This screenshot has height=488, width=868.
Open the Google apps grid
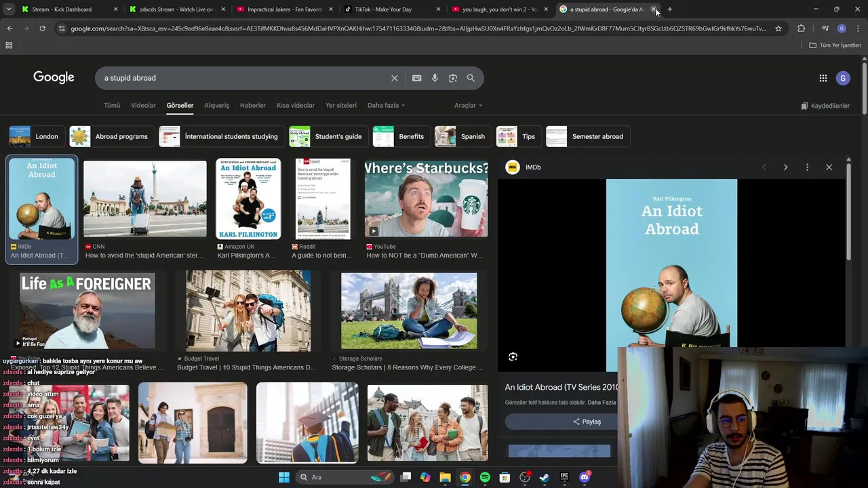(x=823, y=78)
